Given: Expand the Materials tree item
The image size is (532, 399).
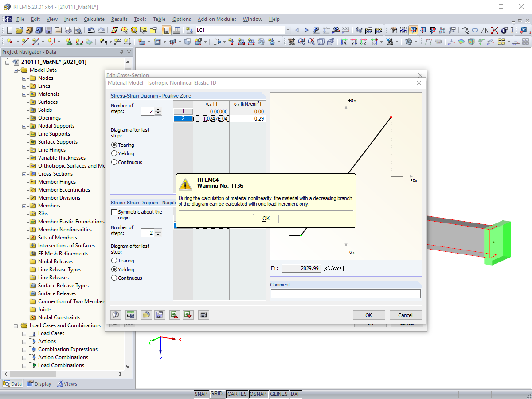Looking at the screenshot, I should point(24,94).
